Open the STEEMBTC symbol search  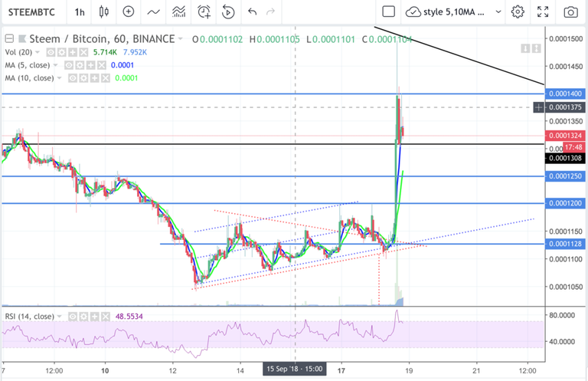click(31, 12)
